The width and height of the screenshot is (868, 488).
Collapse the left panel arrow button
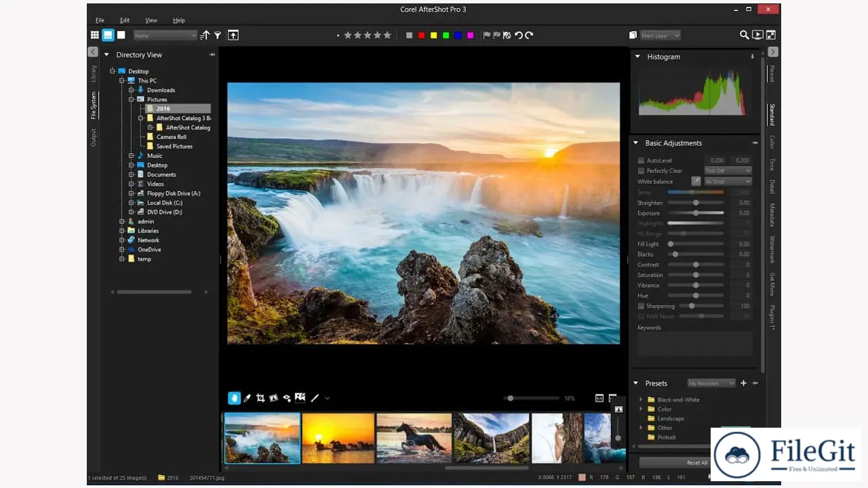pyautogui.click(x=93, y=52)
